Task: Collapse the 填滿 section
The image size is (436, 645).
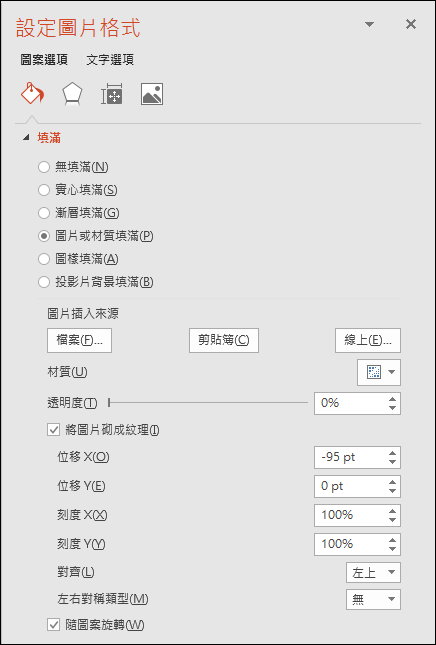Action: tap(26, 138)
